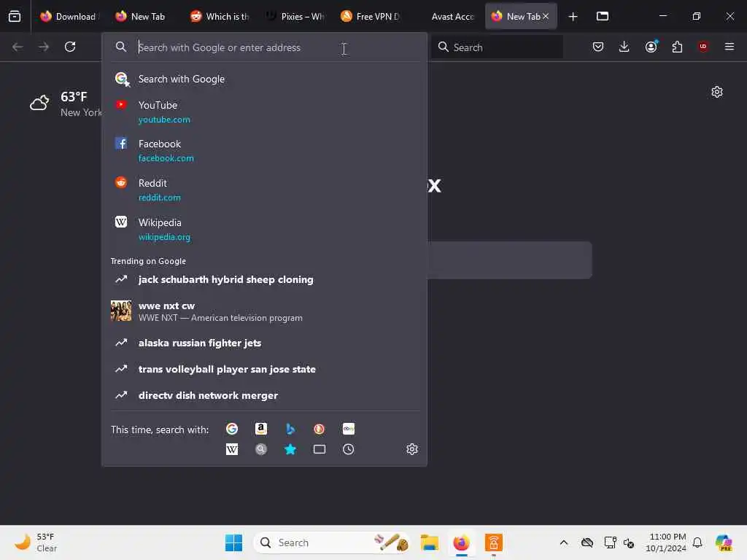Click the Copilot preview taskbar icon

[723, 542]
